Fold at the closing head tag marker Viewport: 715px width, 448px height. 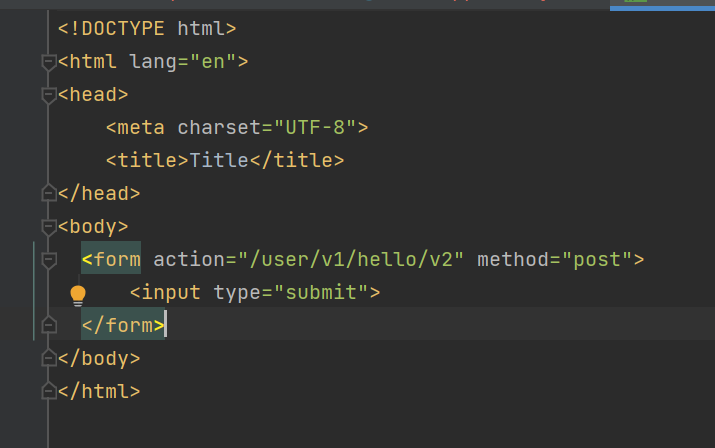(x=48, y=193)
